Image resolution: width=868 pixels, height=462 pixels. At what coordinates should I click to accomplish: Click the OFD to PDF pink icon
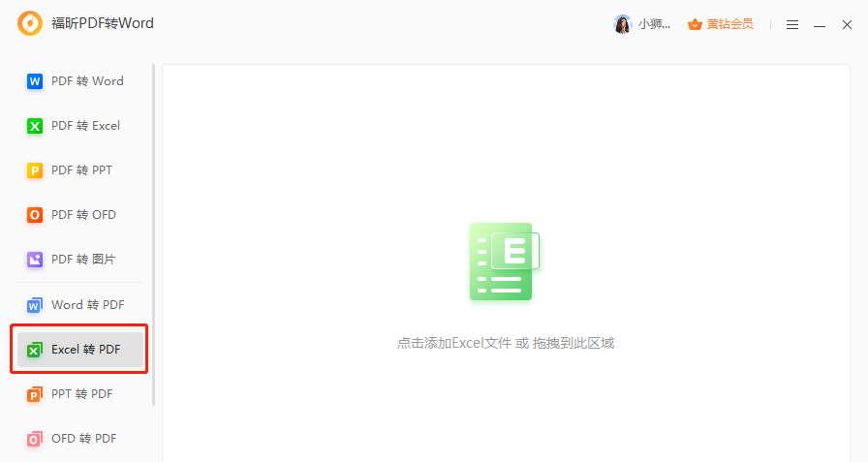pyautogui.click(x=34, y=439)
